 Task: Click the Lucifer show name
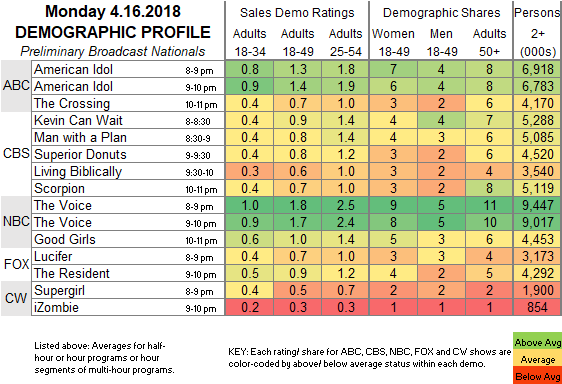click(53, 256)
